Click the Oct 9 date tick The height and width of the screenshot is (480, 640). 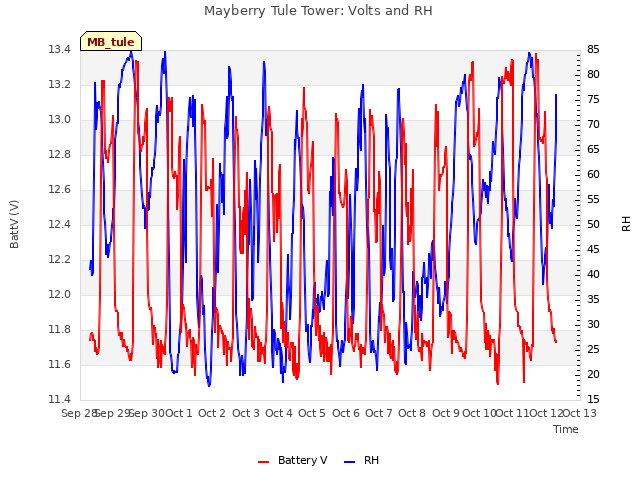click(446, 413)
